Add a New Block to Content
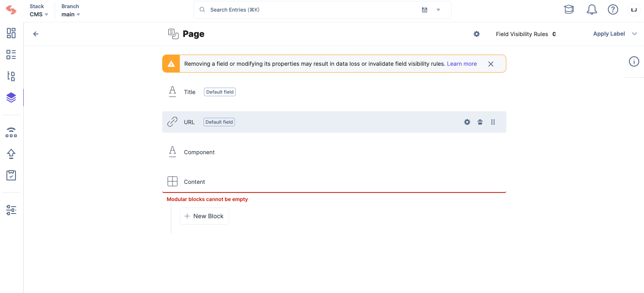The image size is (644, 293). point(204,216)
